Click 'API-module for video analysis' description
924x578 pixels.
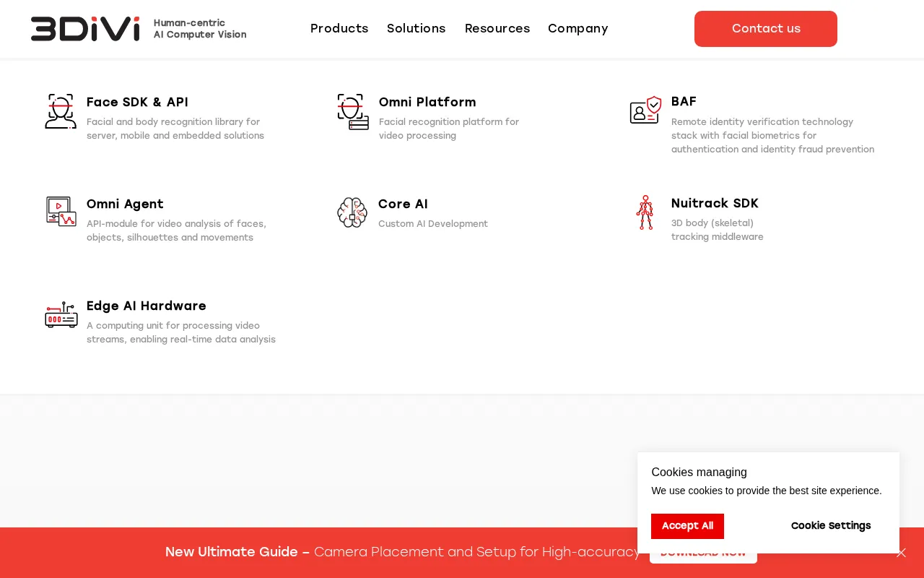pyautogui.click(x=176, y=230)
